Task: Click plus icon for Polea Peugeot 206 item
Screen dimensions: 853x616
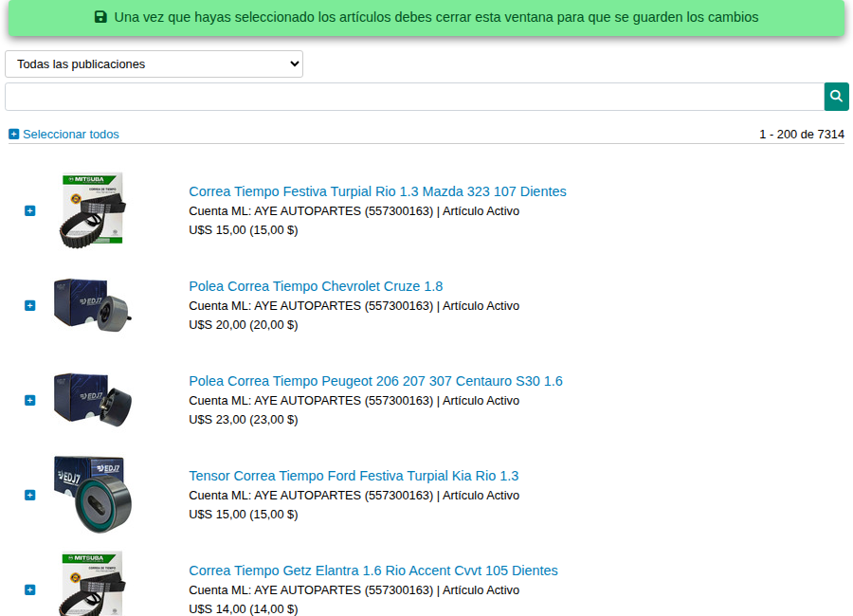Action: click(30, 400)
